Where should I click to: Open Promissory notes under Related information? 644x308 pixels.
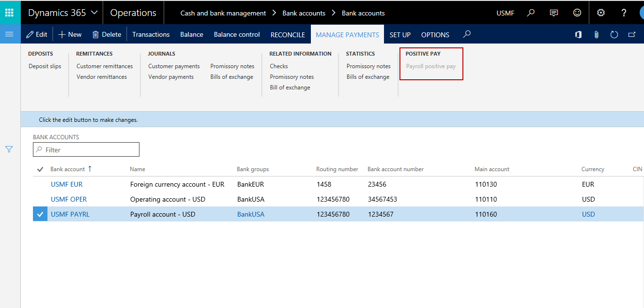point(292,77)
